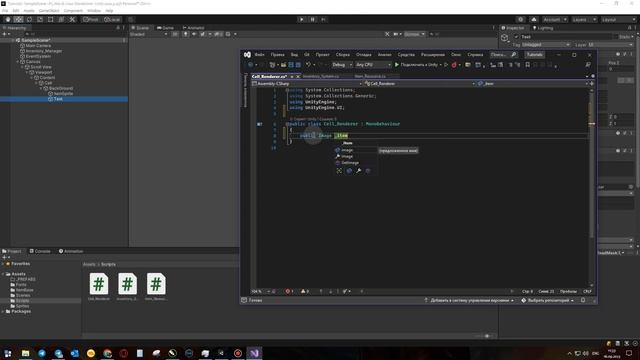Open the Account dropdown in Unity
The height and width of the screenshot is (360, 640).
point(554,20)
